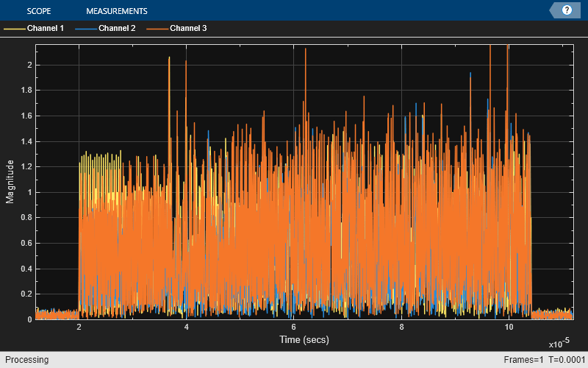Click the Processing status text
Image resolution: width=588 pixels, height=368 pixels.
point(26,360)
